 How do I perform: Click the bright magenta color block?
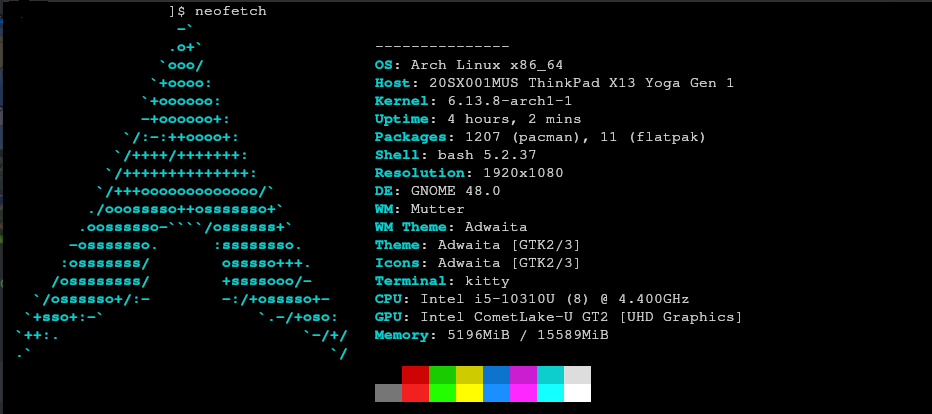(523, 393)
